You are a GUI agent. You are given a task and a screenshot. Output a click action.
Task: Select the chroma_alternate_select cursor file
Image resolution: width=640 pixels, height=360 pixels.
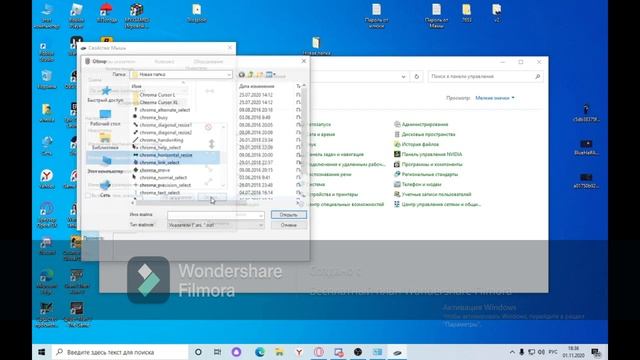(164, 110)
